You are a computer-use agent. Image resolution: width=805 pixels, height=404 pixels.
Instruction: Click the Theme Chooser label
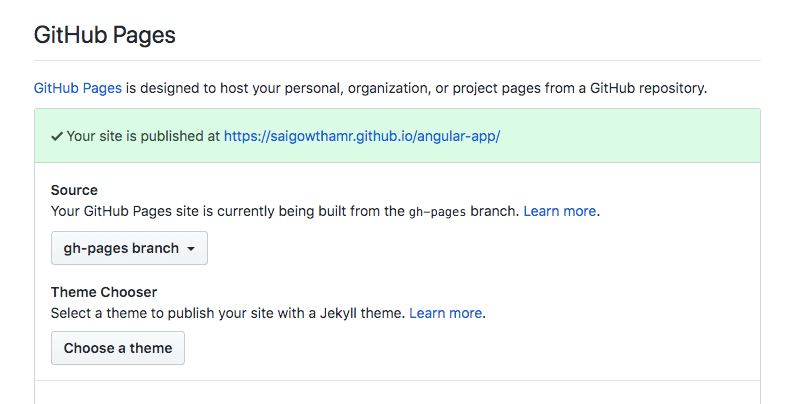coord(104,292)
